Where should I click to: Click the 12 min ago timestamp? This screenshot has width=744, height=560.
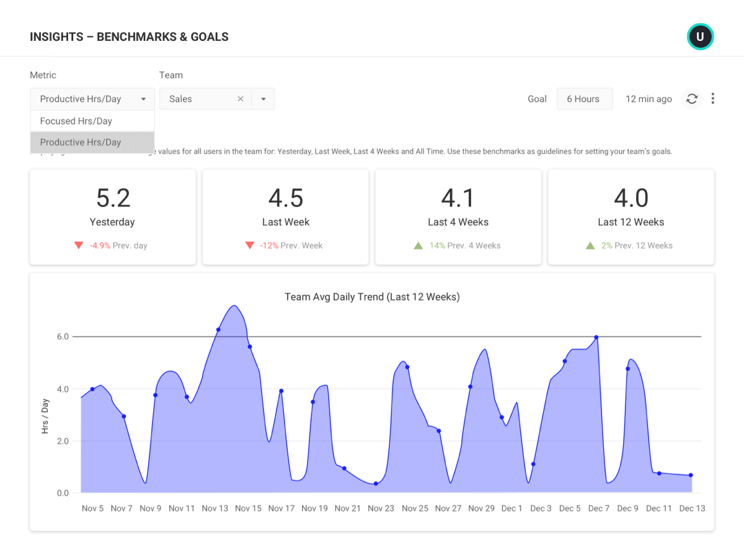pos(649,98)
